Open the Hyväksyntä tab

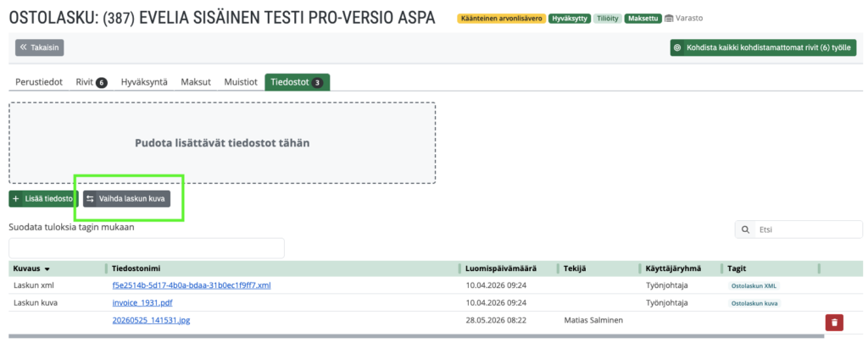pyautogui.click(x=144, y=82)
